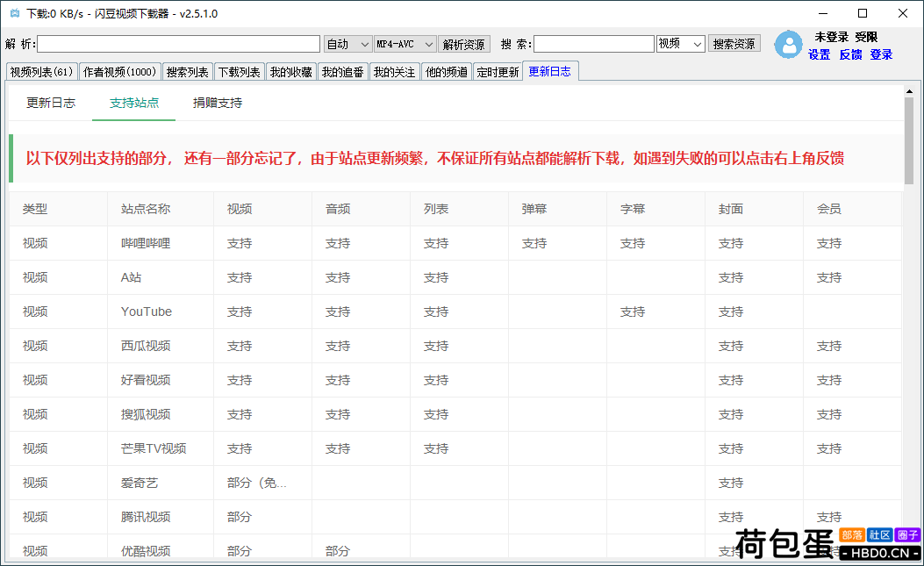Open the 捐赠支持 sub-tab

point(218,104)
